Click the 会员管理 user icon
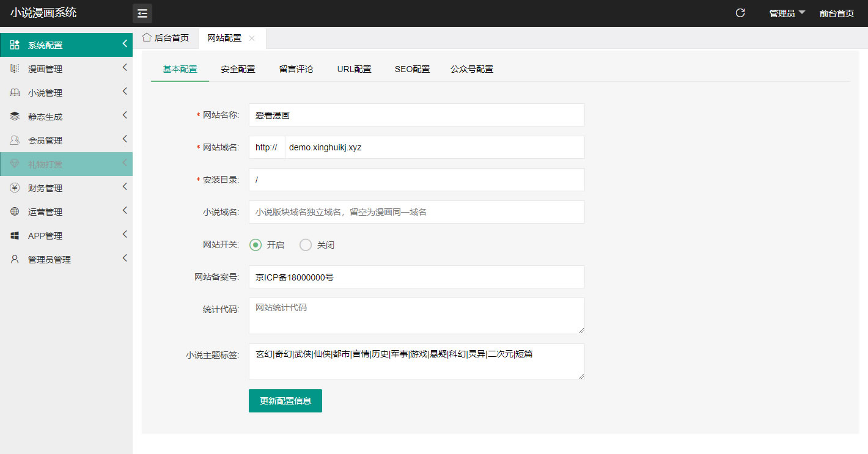 pos(15,140)
